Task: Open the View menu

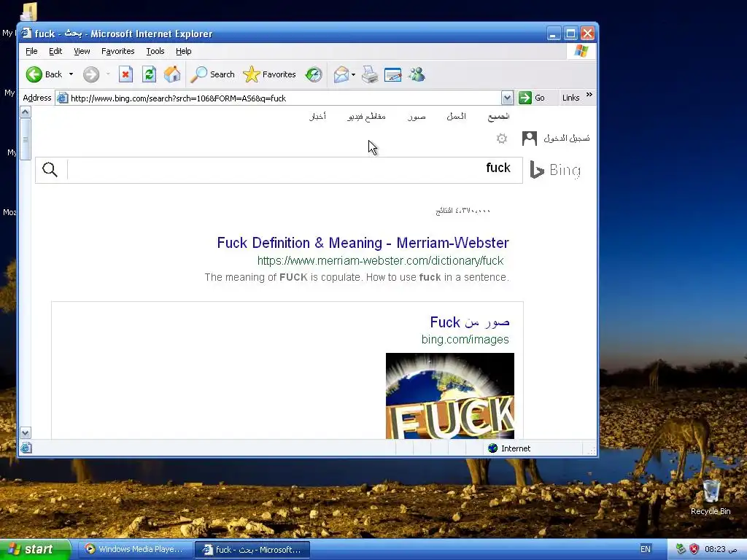Action: pyautogui.click(x=82, y=51)
